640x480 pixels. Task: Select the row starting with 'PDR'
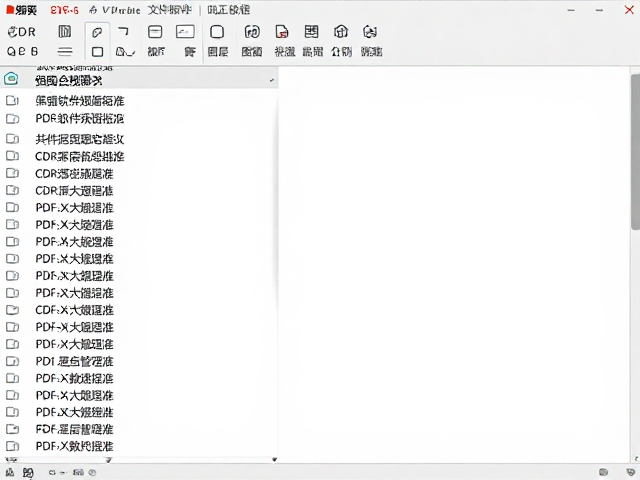coord(139,119)
